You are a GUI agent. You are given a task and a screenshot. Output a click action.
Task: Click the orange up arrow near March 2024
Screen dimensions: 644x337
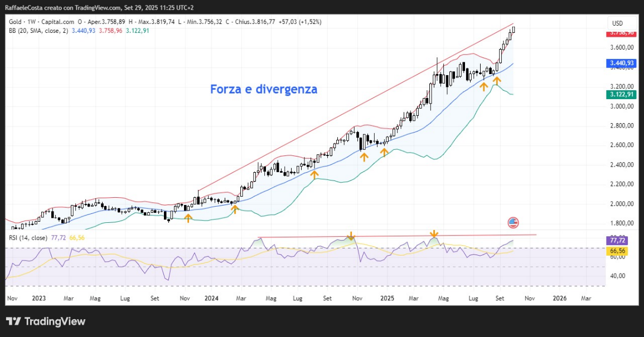point(235,209)
